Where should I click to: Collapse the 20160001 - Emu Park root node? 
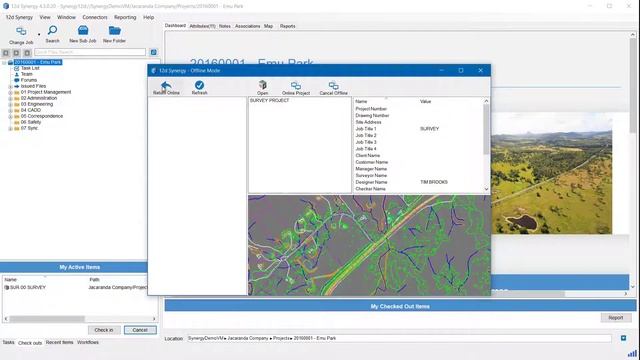click(x=4, y=62)
